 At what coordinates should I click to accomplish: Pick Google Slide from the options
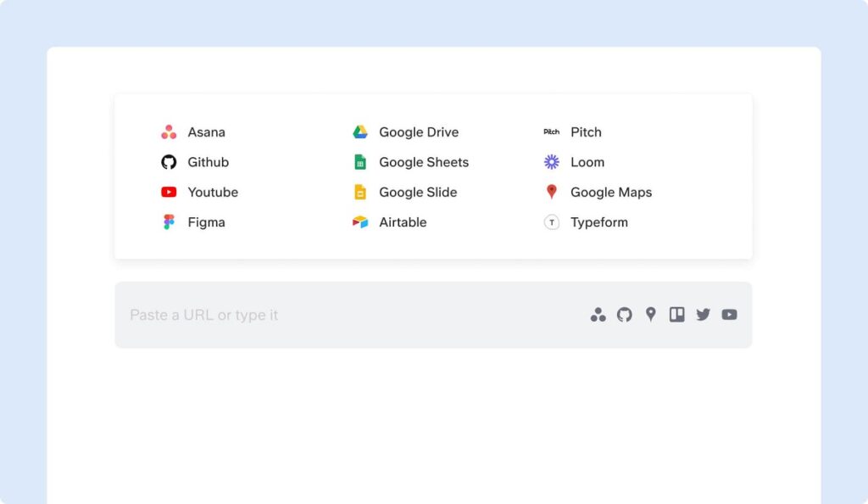417,193
